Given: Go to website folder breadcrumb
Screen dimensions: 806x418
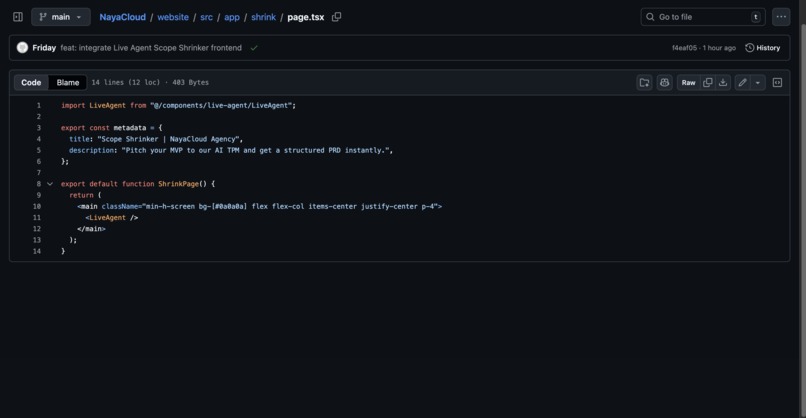Looking at the screenshot, I should (x=173, y=17).
